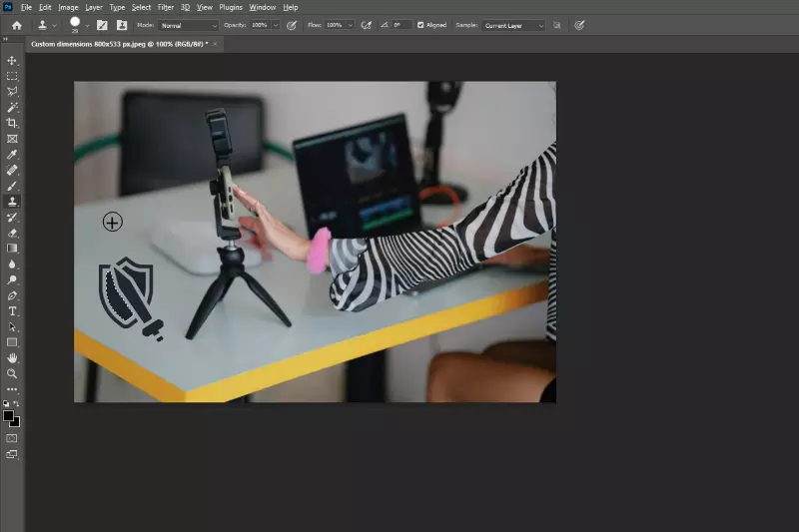The height and width of the screenshot is (532, 799).
Task: Select the Pen tool
Action: point(12,295)
